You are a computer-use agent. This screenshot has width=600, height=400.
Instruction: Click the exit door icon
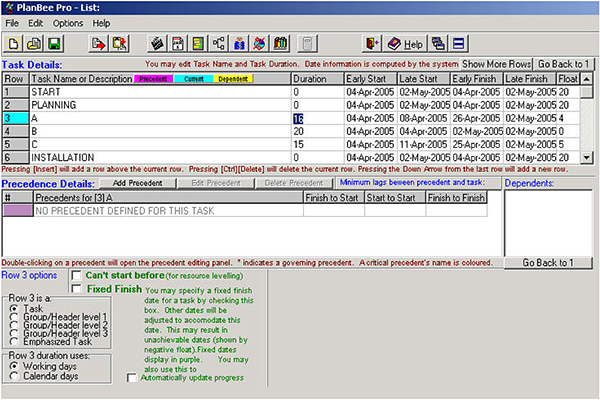click(x=372, y=44)
